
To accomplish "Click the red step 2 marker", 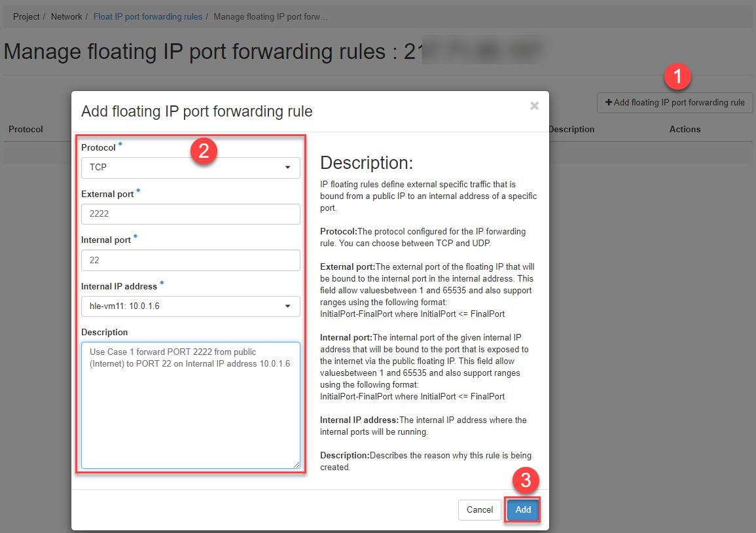I will click(204, 151).
